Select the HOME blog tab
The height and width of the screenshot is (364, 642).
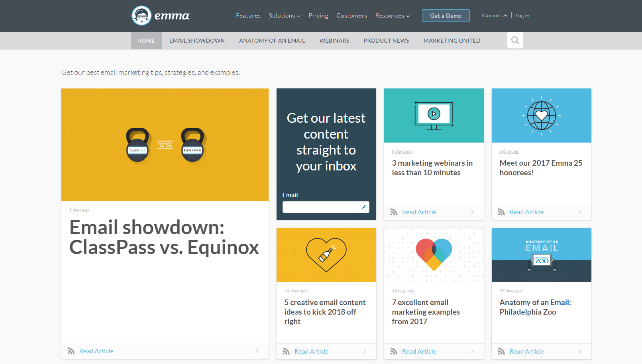click(146, 41)
